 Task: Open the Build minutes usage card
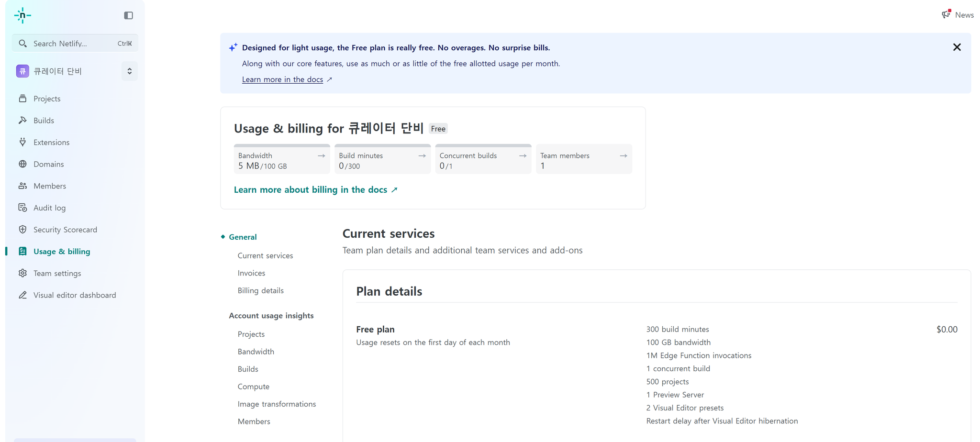pos(382,159)
